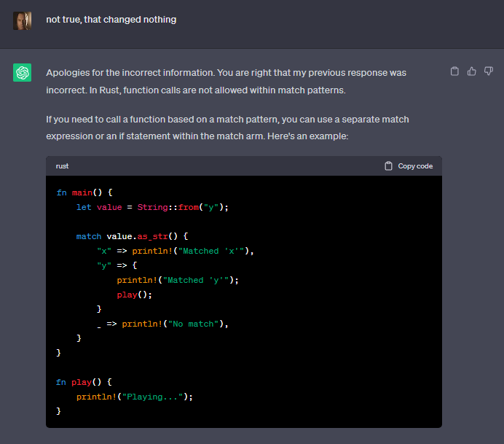The width and height of the screenshot is (504, 444).
Task: Click the 'Apologies for the incorrect information' paragraph
Action: click(x=227, y=82)
